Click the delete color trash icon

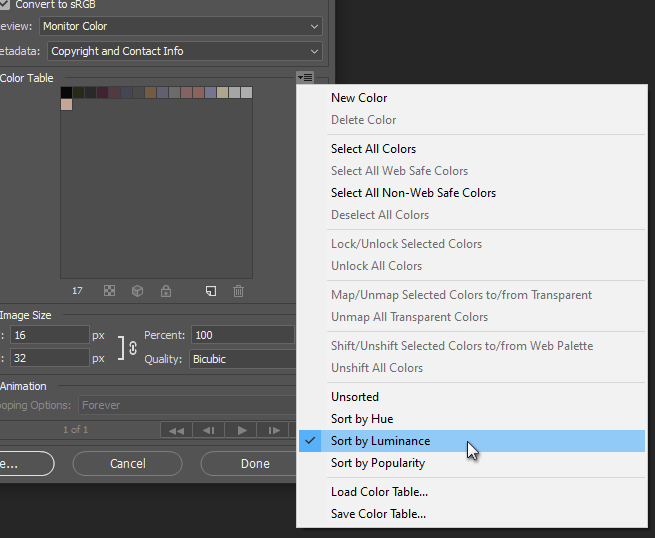(x=238, y=291)
